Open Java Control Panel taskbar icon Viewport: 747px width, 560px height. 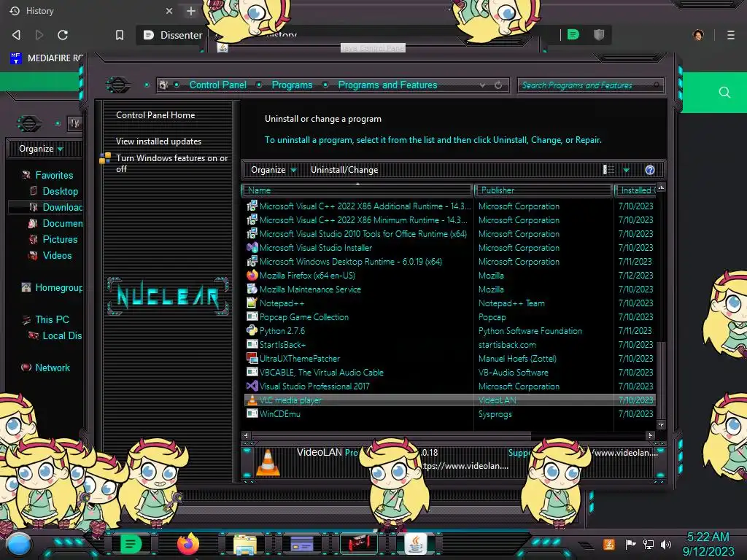[x=415, y=544]
